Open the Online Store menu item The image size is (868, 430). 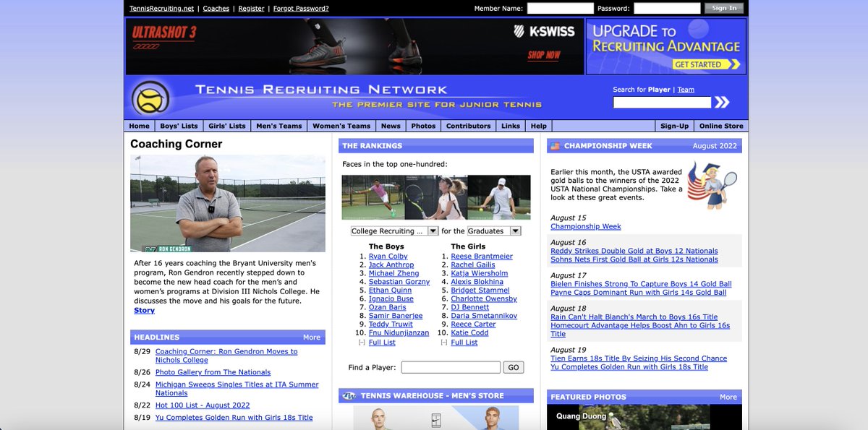tap(721, 126)
